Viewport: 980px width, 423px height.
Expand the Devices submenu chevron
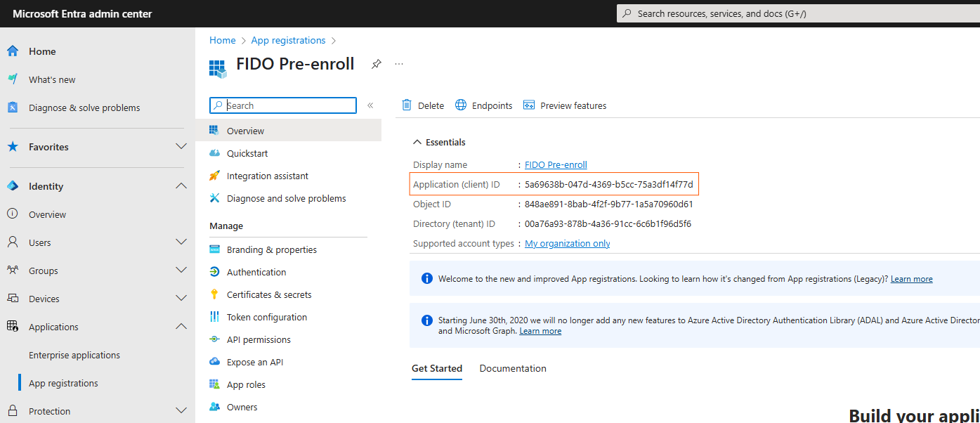pos(181,299)
